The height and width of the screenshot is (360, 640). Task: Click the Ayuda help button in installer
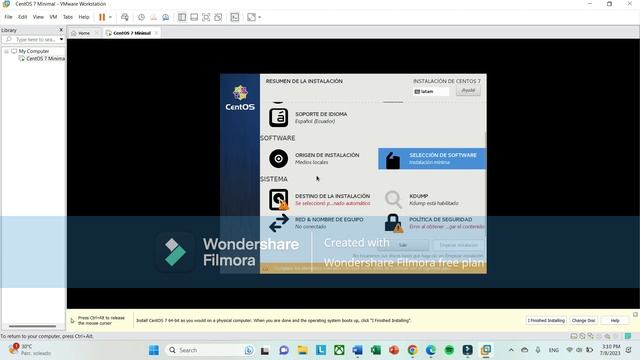tap(468, 91)
